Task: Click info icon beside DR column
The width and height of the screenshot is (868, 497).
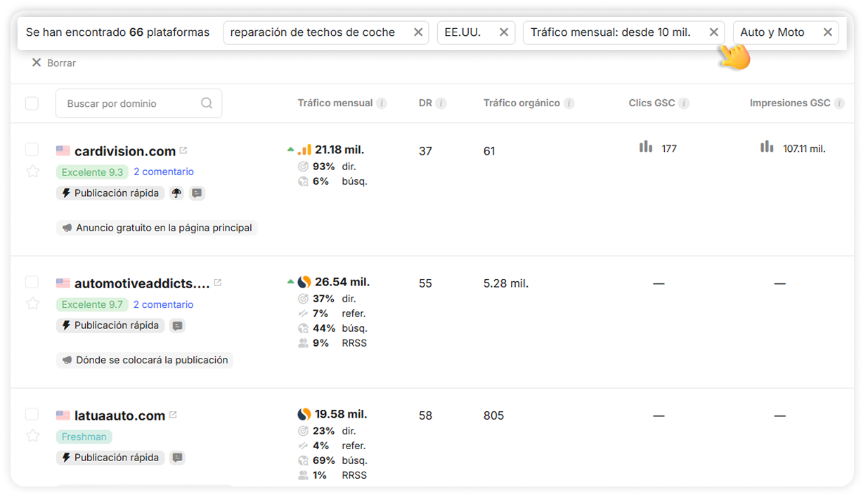Action: (x=441, y=103)
